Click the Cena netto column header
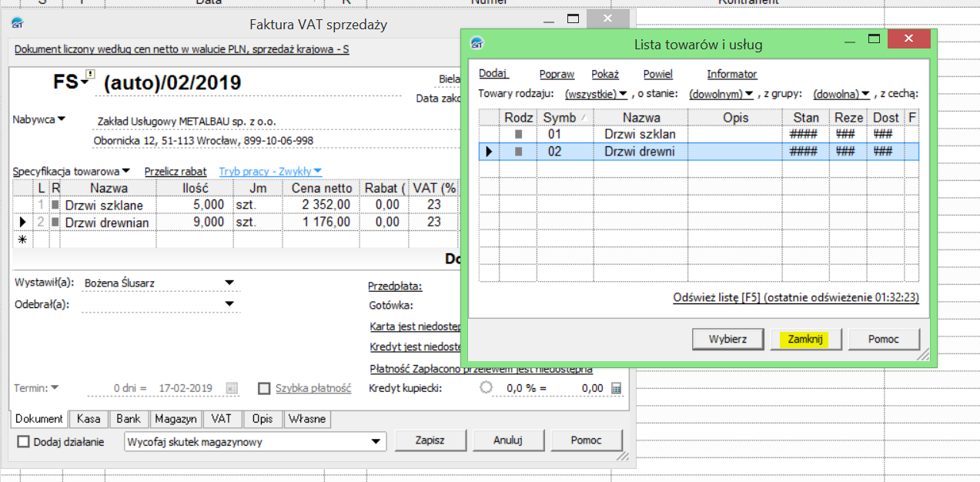This screenshot has height=482, width=980. (322, 188)
